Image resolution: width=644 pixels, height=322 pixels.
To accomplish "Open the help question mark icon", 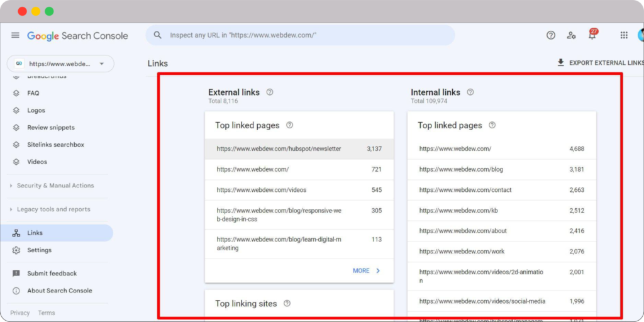I will tap(551, 35).
